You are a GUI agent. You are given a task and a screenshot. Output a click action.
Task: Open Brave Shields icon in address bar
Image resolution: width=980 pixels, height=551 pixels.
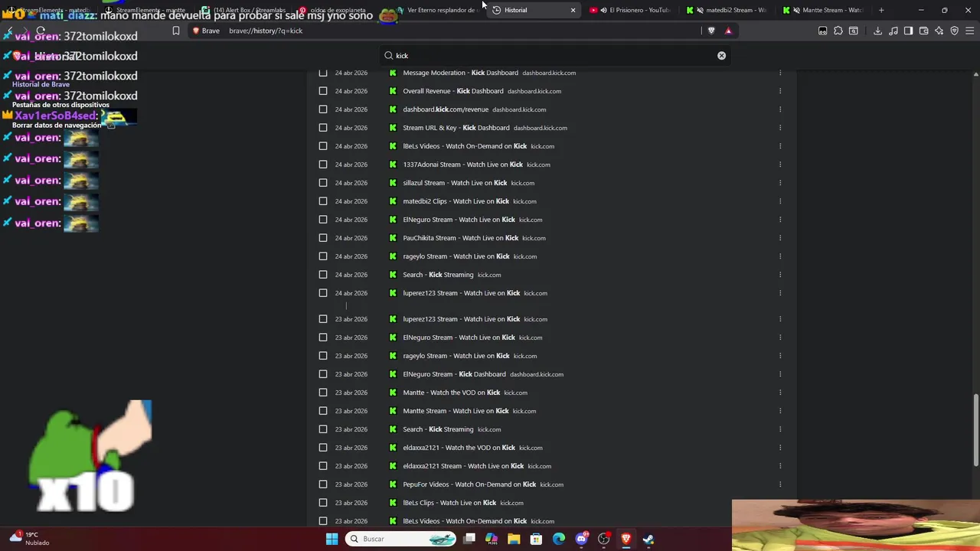point(711,31)
